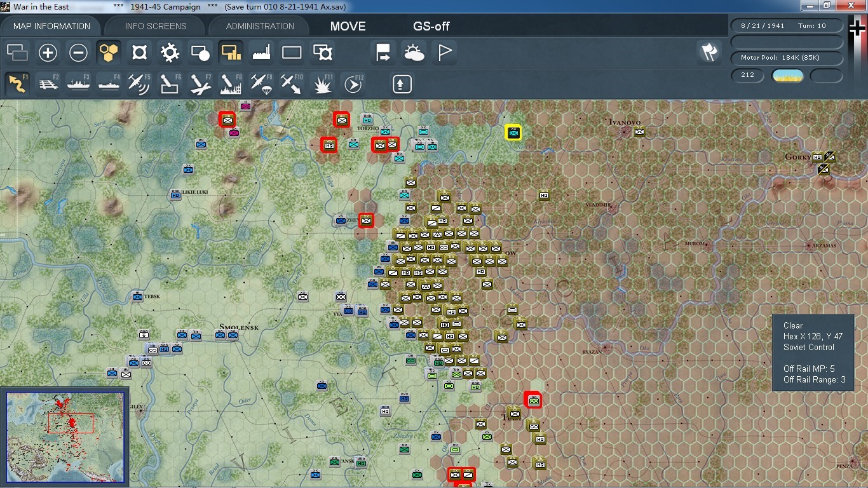Select the yellow-highlighted unit west of Ivanovo
This screenshot has width=868, height=488.
[x=513, y=132]
